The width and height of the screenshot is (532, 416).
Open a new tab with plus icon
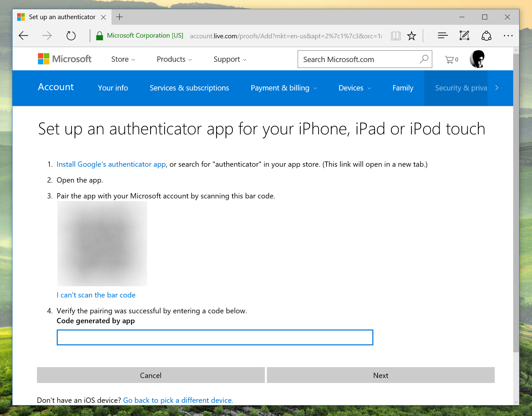(x=119, y=17)
